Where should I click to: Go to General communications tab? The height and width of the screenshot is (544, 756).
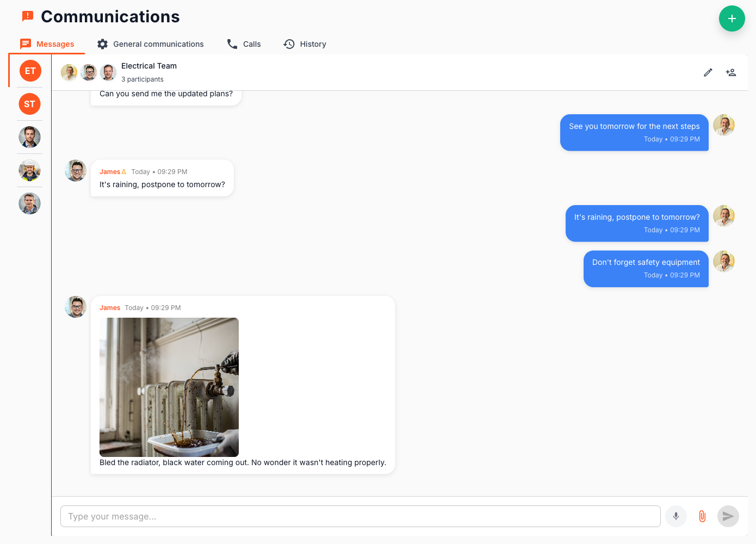coord(150,44)
